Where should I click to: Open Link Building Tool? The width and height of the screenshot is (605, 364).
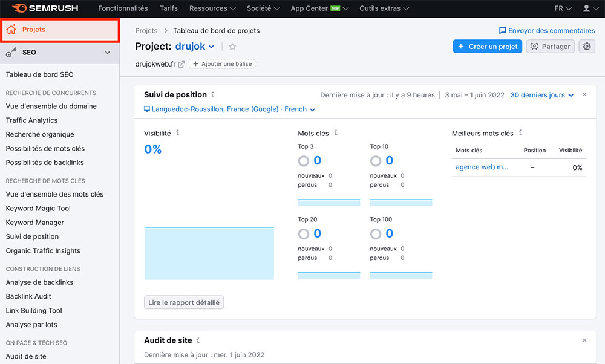(33, 310)
